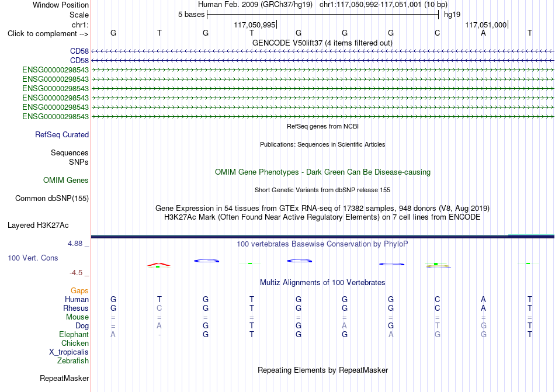
Task: Click the hg19 label beside scale bar
Action: tap(452, 15)
